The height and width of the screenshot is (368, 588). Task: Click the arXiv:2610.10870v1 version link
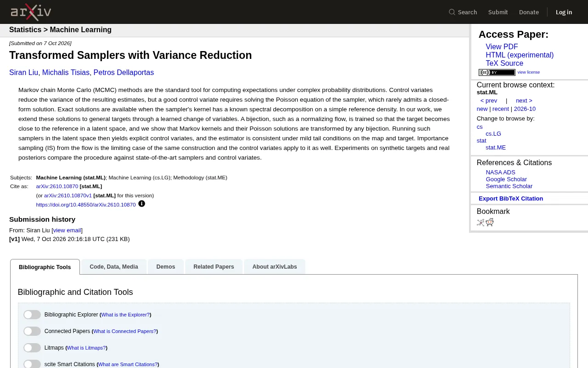(68, 195)
